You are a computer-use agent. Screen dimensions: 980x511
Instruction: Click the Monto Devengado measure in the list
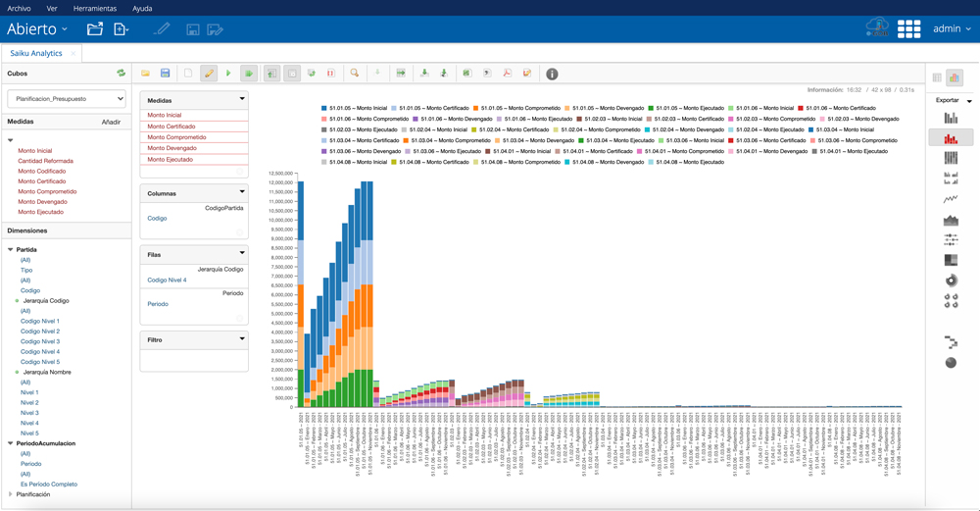42,202
